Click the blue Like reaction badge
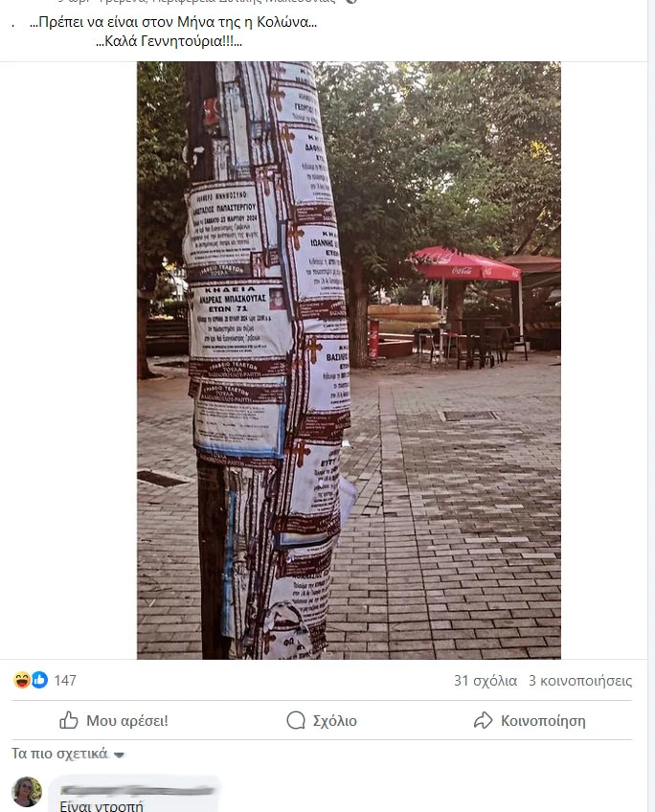 [x=40, y=680]
